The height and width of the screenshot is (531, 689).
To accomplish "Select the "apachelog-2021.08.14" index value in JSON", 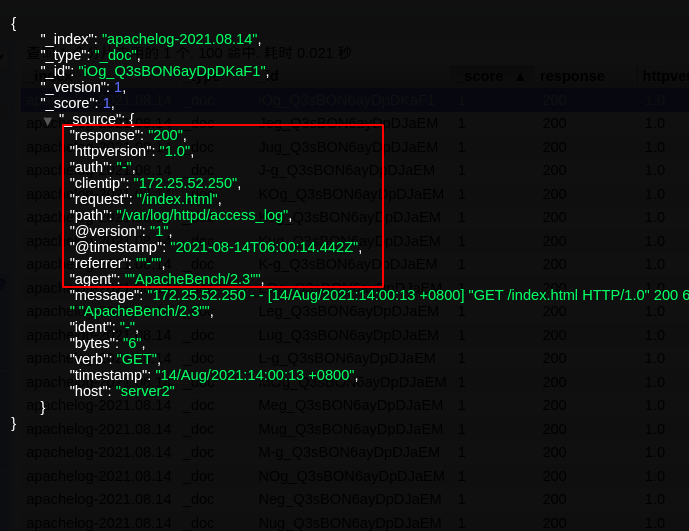I will [180, 39].
